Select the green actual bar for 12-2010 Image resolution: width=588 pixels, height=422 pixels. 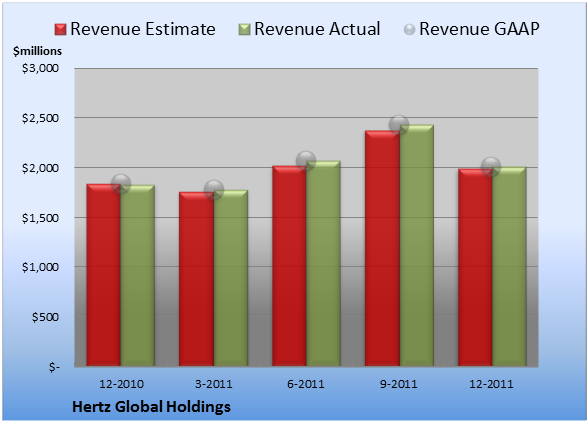(x=138, y=275)
